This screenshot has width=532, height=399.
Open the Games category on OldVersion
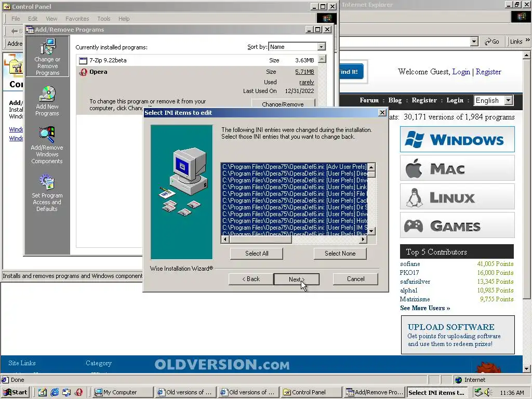(x=457, y=225)
